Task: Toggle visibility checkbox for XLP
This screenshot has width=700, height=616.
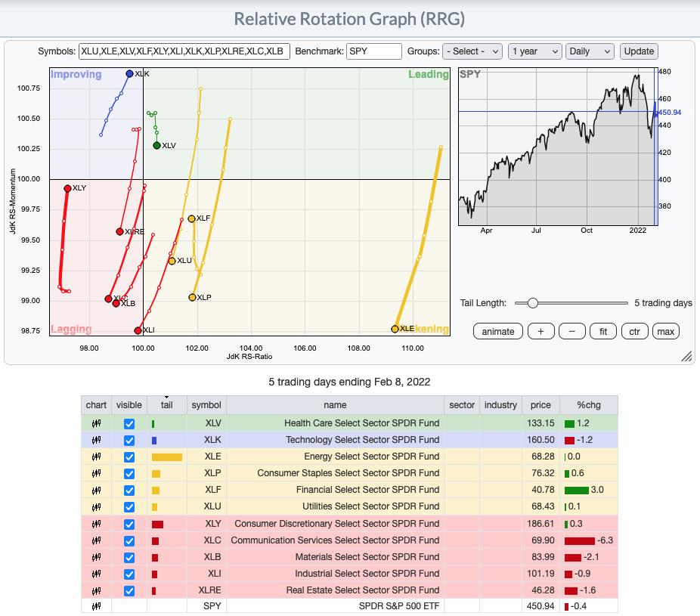Action: (x=129, y=474)
